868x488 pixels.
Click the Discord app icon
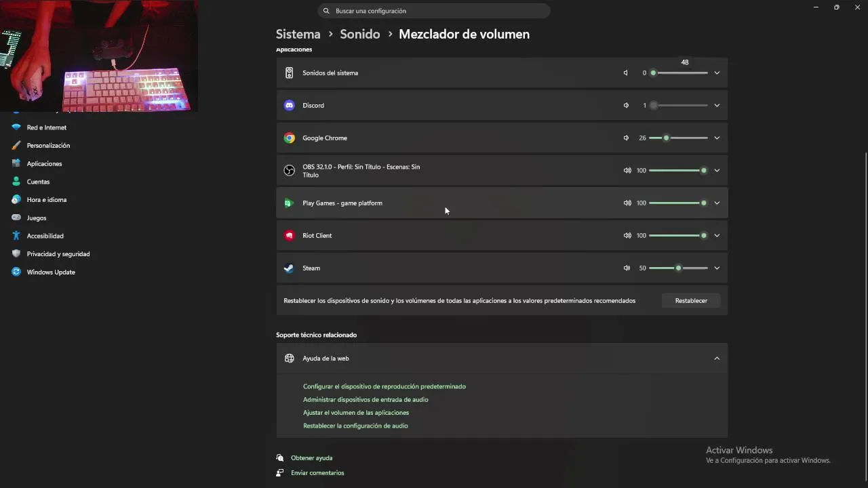tap(290, 106)
